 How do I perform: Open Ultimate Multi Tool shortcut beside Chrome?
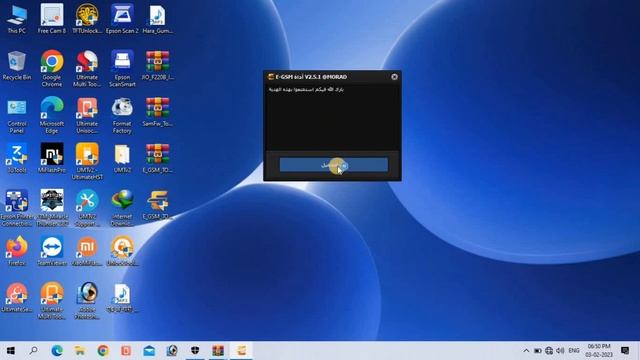tap(87, 69)
